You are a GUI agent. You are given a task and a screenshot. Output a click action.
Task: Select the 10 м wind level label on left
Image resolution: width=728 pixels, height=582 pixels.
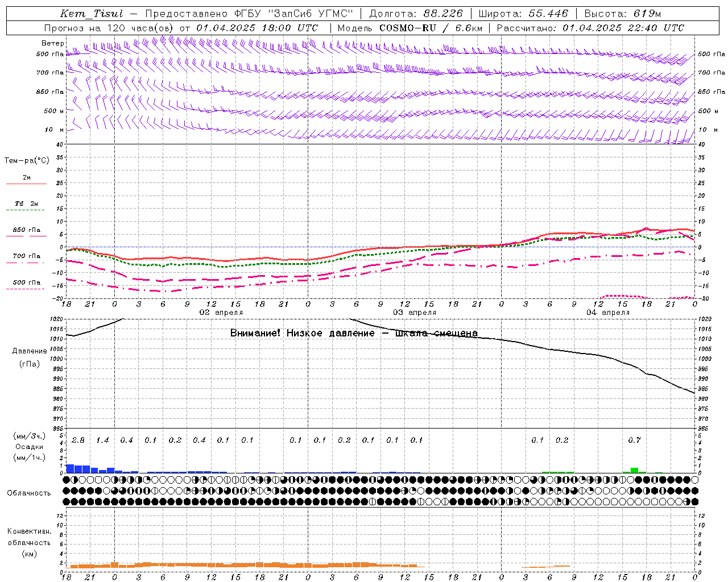[54, 130]
